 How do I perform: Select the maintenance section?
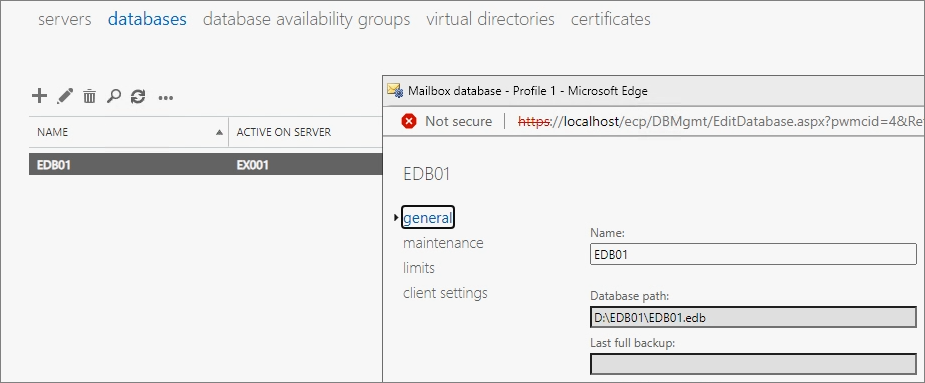point(443,243)
